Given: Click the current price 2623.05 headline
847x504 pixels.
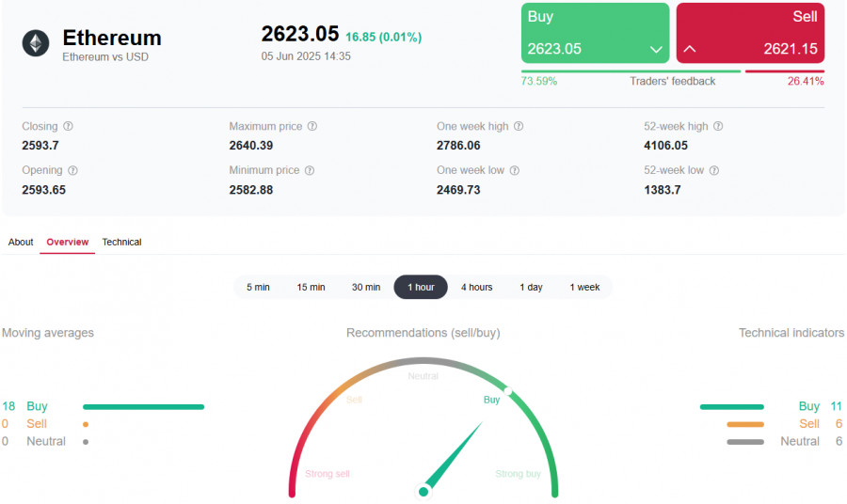Looking at the screenshot, I should (x=300, y=34).
